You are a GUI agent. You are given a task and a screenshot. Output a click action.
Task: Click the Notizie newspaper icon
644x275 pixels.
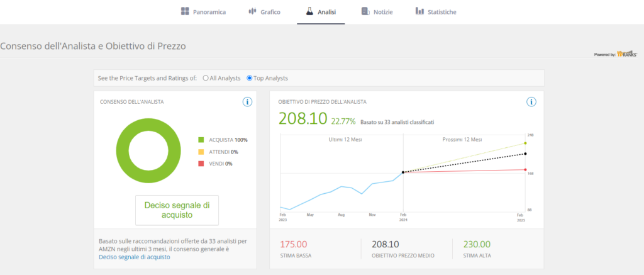365,11
